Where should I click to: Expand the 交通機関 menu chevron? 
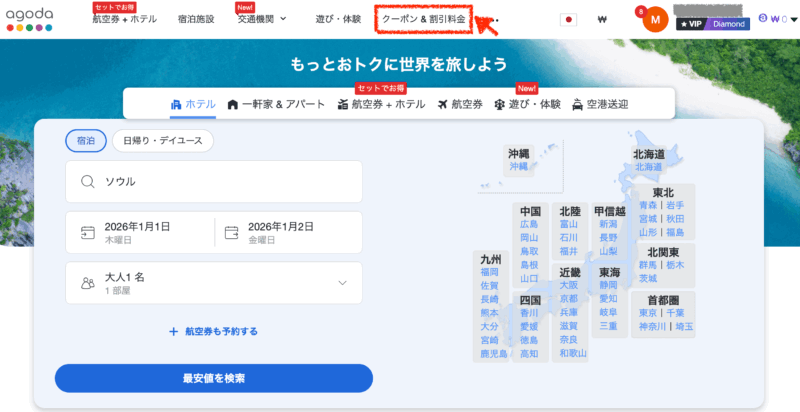283,19
